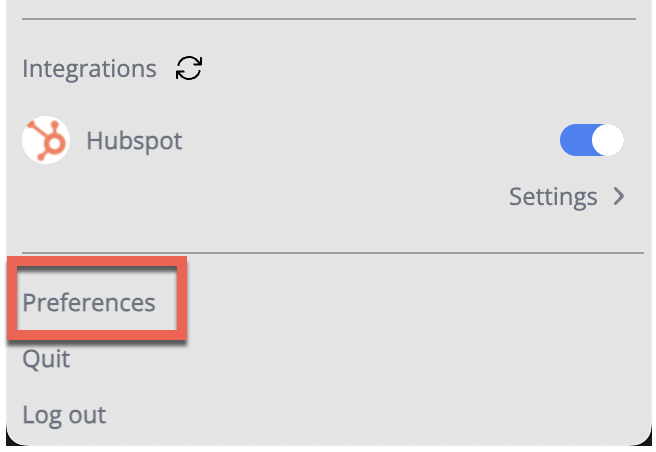Quit the application from the menu
Viewport: 656px width, 452px height.
point(46,358)
